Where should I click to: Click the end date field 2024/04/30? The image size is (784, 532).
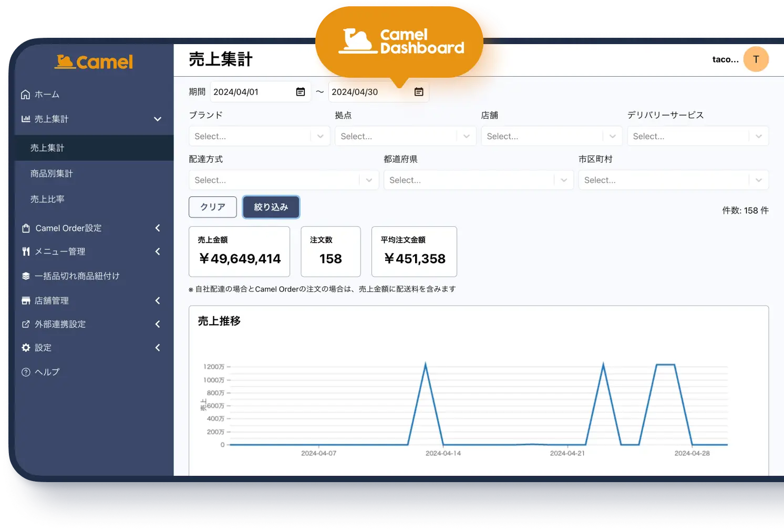378,92
